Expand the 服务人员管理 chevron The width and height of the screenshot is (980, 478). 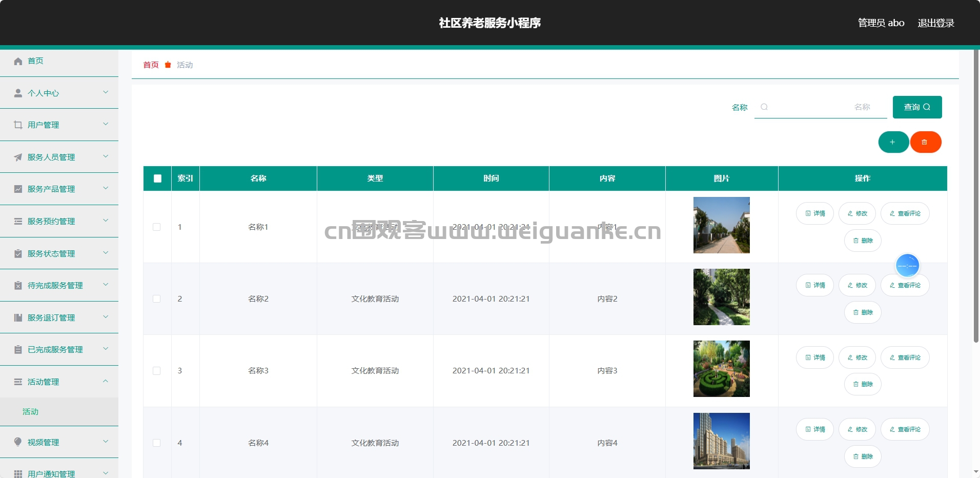pyautogui.click(x=106, y=156)
